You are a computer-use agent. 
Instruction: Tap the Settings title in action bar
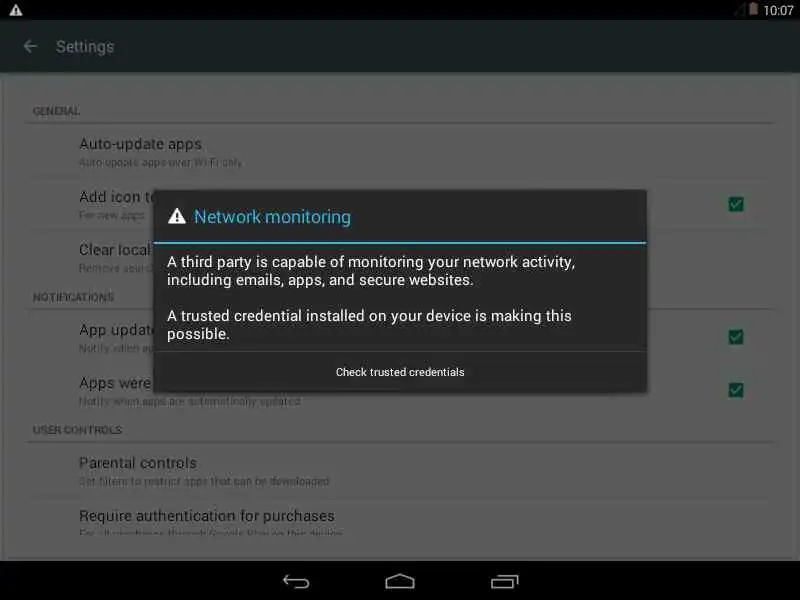(85, 46)
